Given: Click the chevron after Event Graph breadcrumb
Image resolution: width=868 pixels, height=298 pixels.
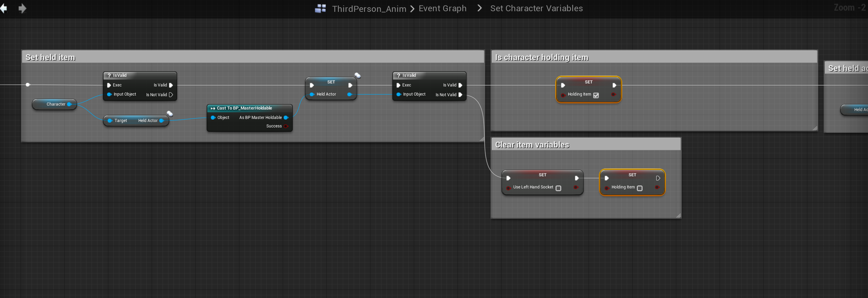Looking at the screenshot, I should [479, 8].
